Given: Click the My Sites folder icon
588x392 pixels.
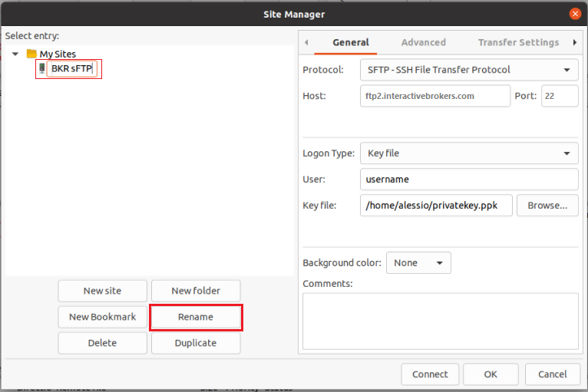Looking at the screenshot, I should [x=31, y=54].
